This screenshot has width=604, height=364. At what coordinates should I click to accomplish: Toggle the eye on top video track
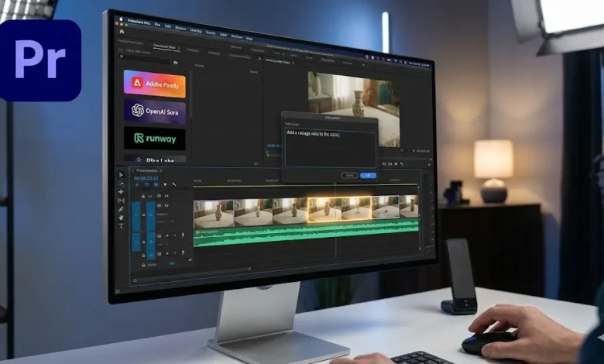(166, 196)
